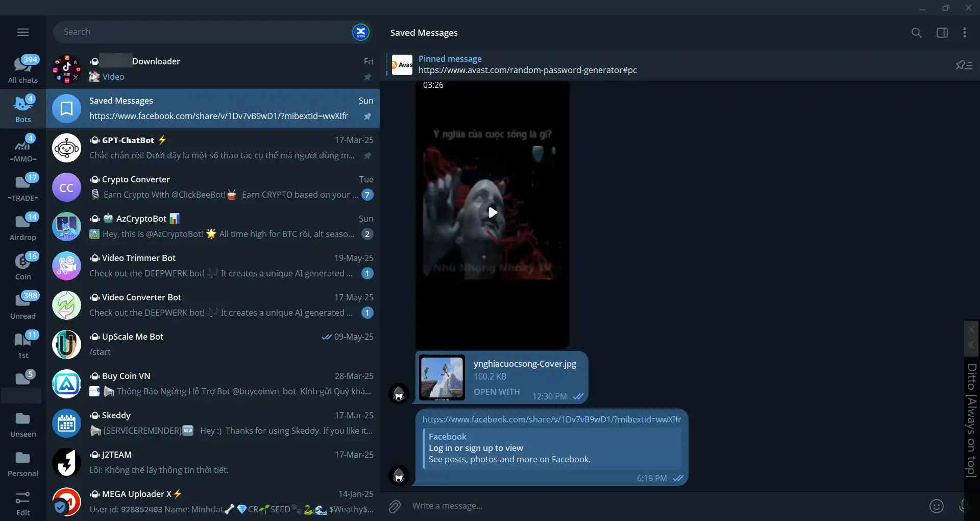Search in chat with magnifier icon
This screenshot has height=521, width=980.
916,33
